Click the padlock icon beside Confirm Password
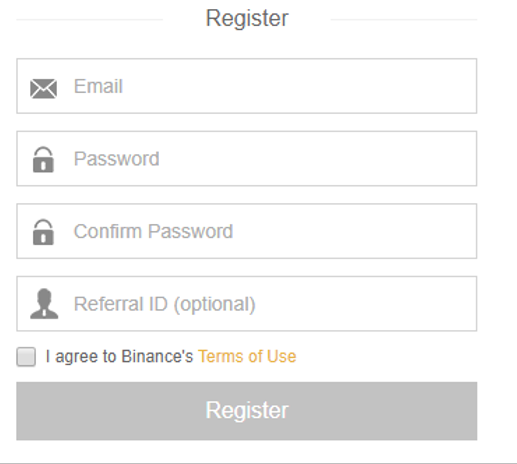 [x=43, y=232]
